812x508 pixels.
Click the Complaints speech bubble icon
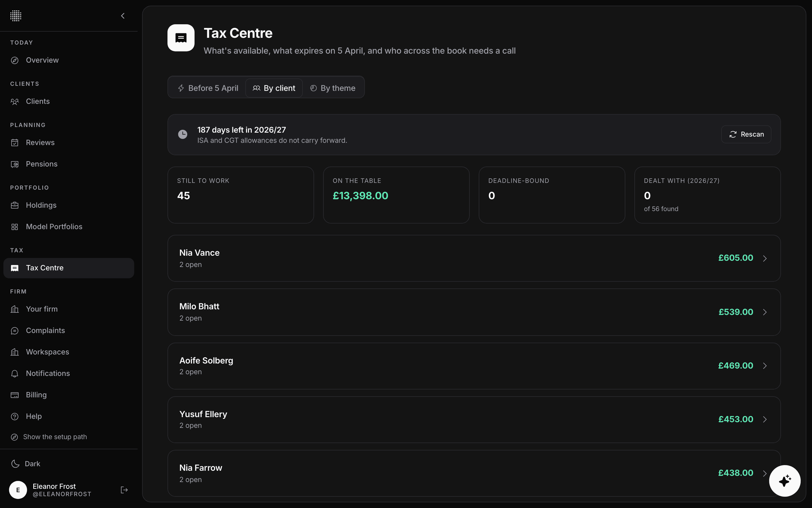pyautogui.click(x=15, y=330)
